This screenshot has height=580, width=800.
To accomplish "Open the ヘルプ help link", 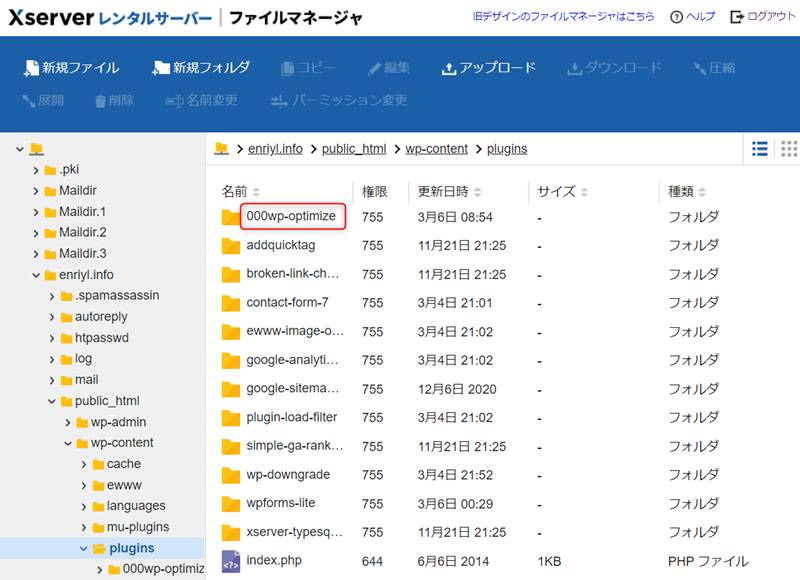I will (x=692, y=17).
